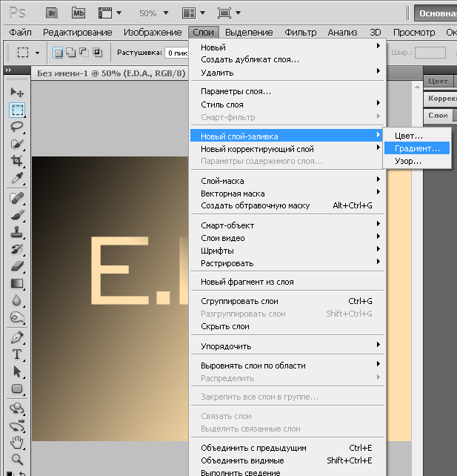This screenshot has width=457, height=476.
Task: Click Создать обтравочную маску
Action: point(287,205)
